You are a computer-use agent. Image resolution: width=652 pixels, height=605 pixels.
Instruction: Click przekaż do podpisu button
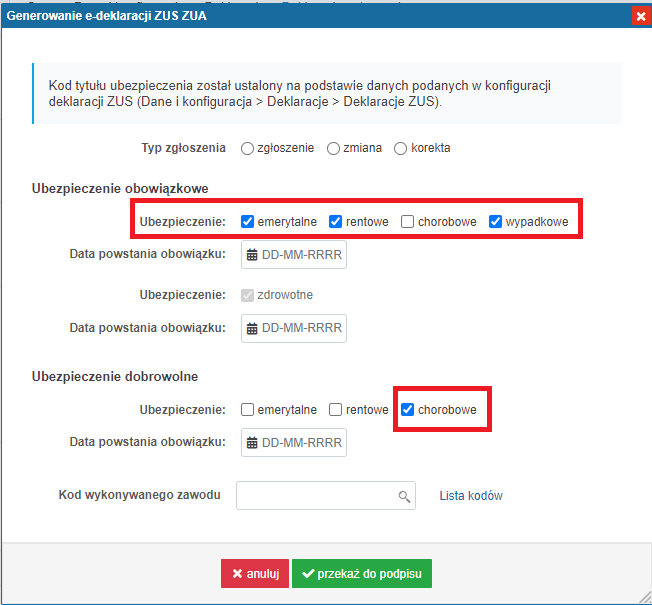click(x=362, y=573)
